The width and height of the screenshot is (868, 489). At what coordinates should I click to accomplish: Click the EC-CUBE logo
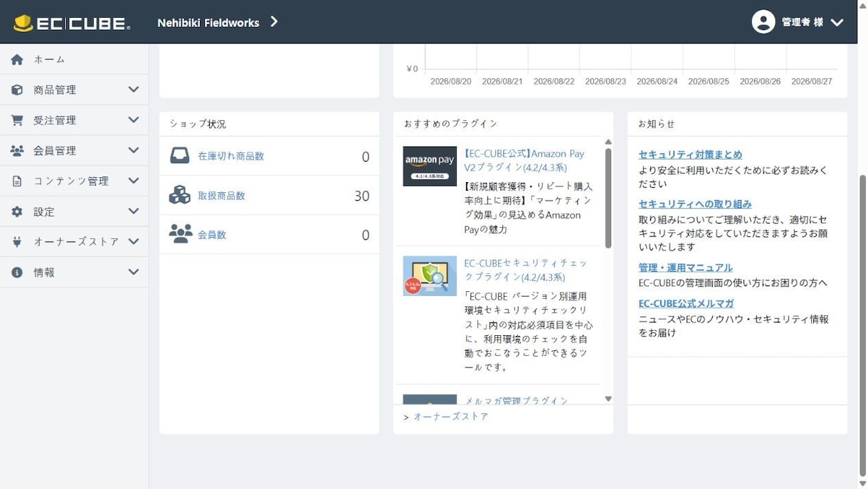(x=72, y=23)
